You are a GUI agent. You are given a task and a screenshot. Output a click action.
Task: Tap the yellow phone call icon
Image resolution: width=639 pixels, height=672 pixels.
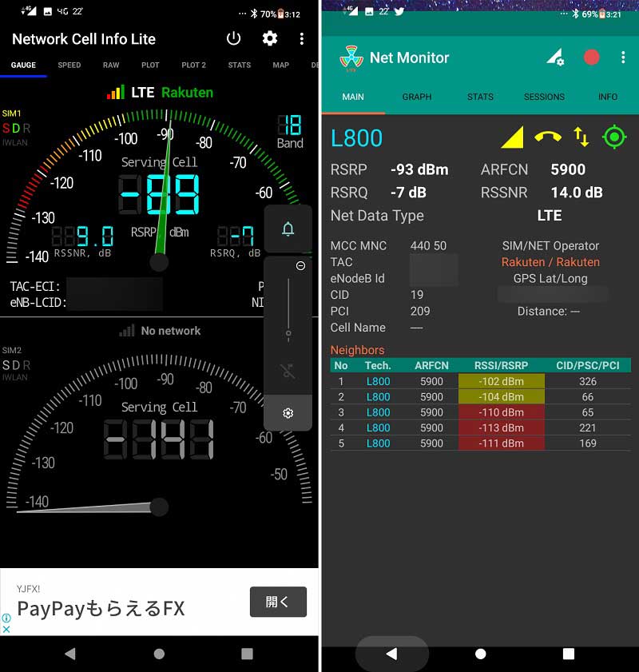548,137
